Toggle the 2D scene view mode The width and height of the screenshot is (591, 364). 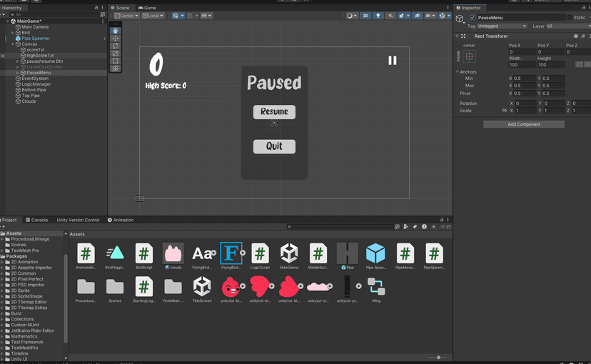point(365,16)
